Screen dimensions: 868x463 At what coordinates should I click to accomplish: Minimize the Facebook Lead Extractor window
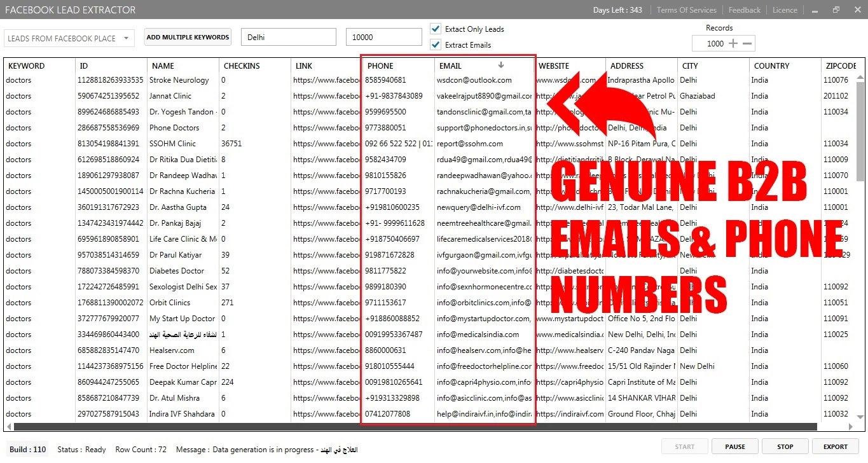tap(815, 10)
